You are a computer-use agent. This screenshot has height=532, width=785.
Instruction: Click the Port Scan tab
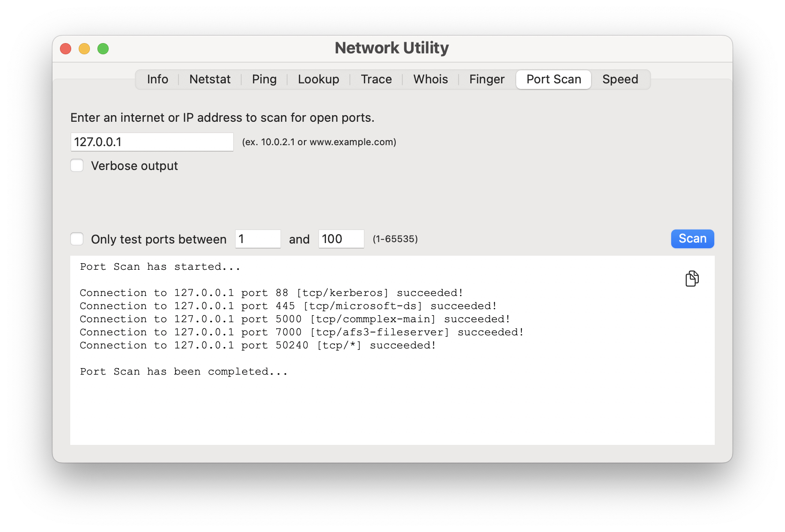click(x=554, y=80)
